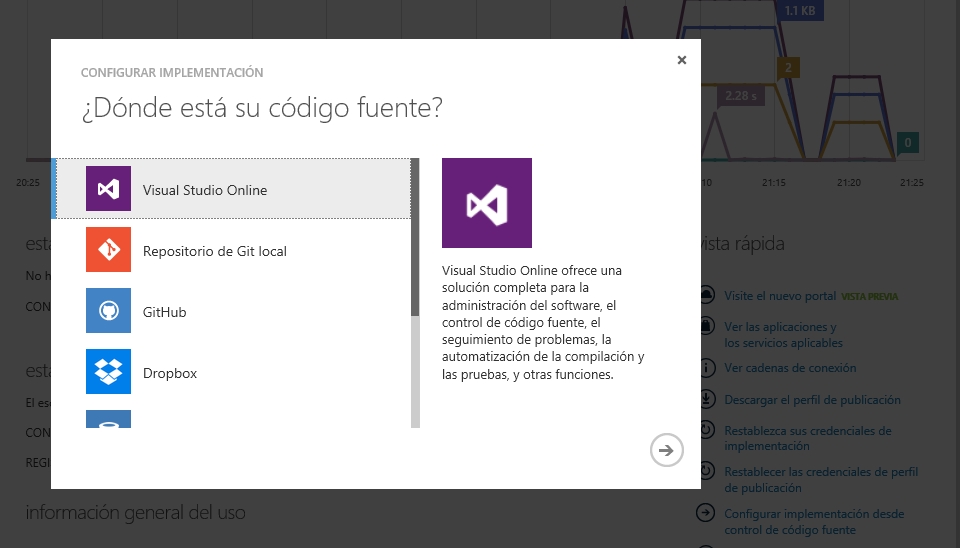Click the '21:20' chart time label
The image size is (960, 548).
pyautogui.click(x=849, y=182)
